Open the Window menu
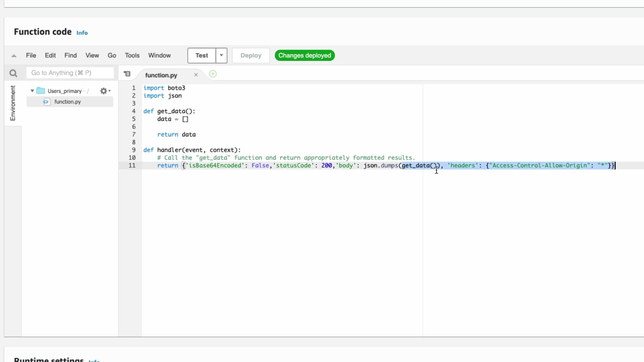Viewport: 644px width, 362px height. tap(159, 55)
